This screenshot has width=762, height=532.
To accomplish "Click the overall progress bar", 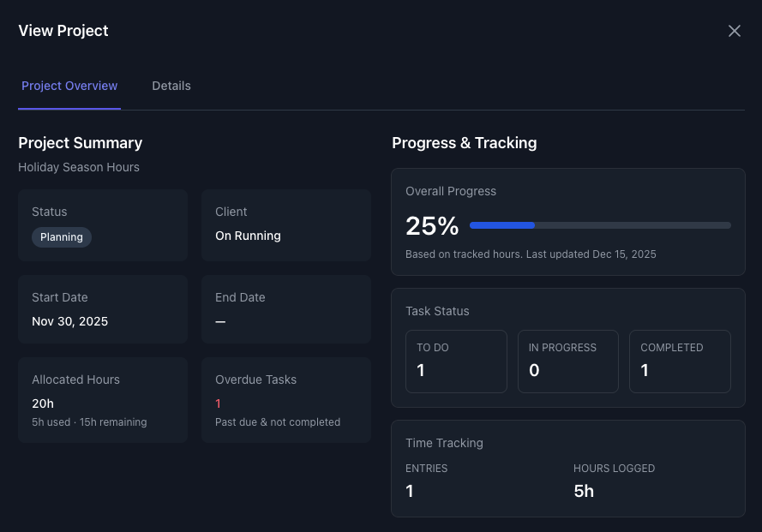I will pyautogui.click(x=600, y=225).
